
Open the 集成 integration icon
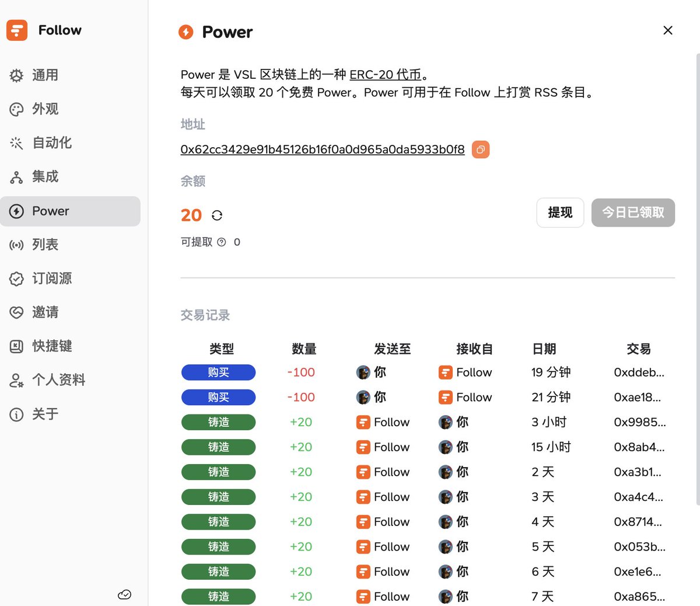16,177
